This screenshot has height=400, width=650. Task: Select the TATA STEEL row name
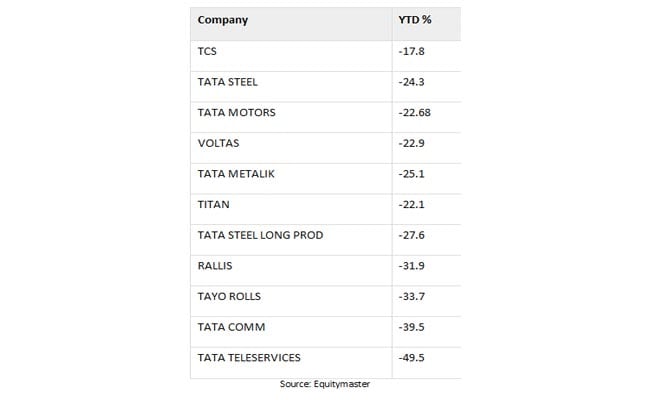pyautogui.click(x=228, y=81)
